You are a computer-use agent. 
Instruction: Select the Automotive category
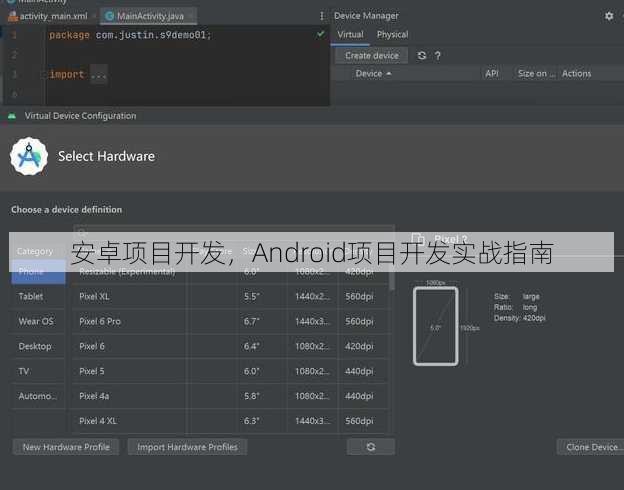coord(38,396)
